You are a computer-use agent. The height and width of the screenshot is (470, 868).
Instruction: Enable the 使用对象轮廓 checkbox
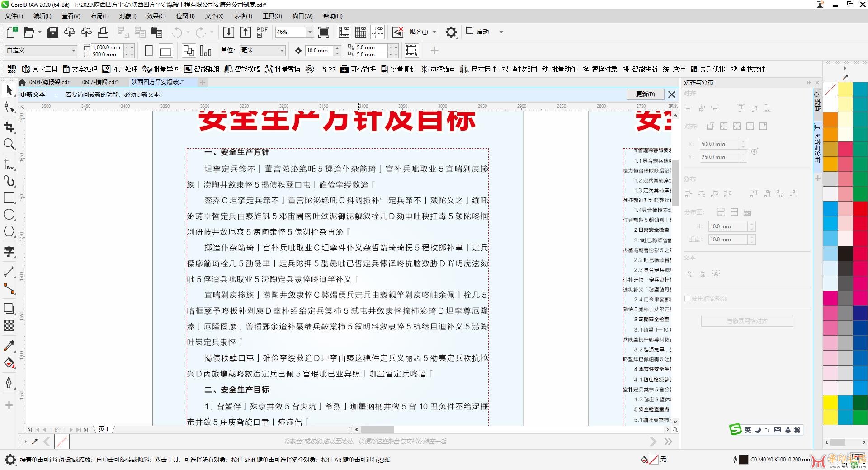point(688,298)
